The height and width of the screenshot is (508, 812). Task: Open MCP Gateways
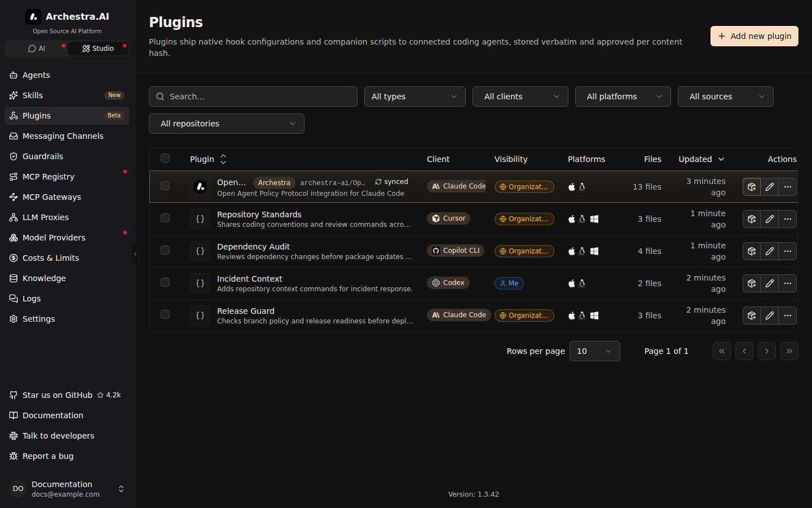pos(67,197)
